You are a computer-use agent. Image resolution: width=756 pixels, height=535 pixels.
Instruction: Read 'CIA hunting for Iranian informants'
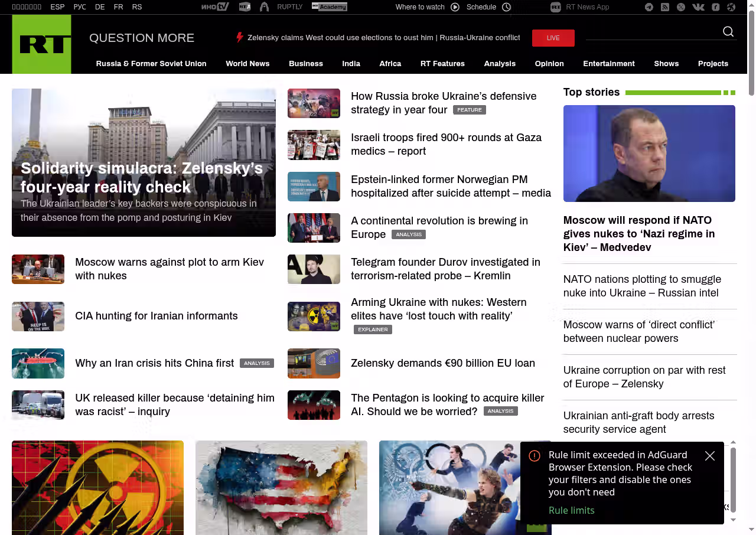click(157, 316)
